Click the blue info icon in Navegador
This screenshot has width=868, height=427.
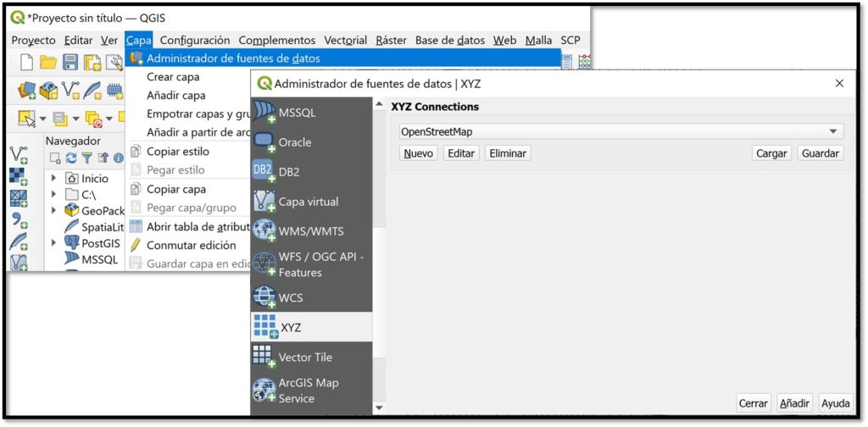118,158
